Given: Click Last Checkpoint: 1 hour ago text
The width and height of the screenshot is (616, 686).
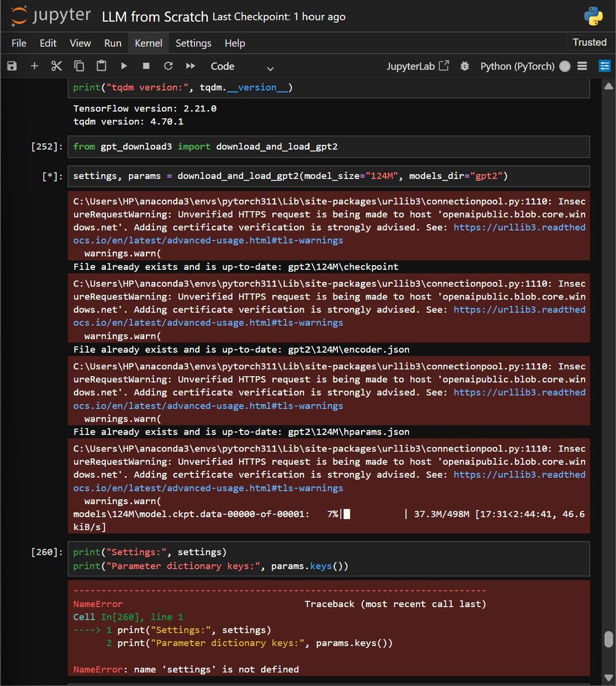Looking at the screenshot, I should point(279,17).
